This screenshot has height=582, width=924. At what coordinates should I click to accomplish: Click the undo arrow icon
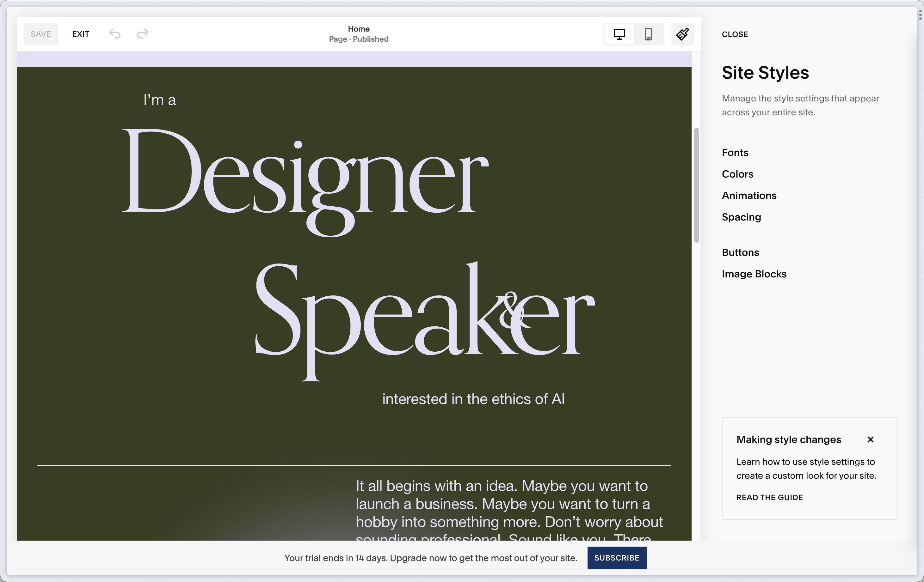pos(114,34)
